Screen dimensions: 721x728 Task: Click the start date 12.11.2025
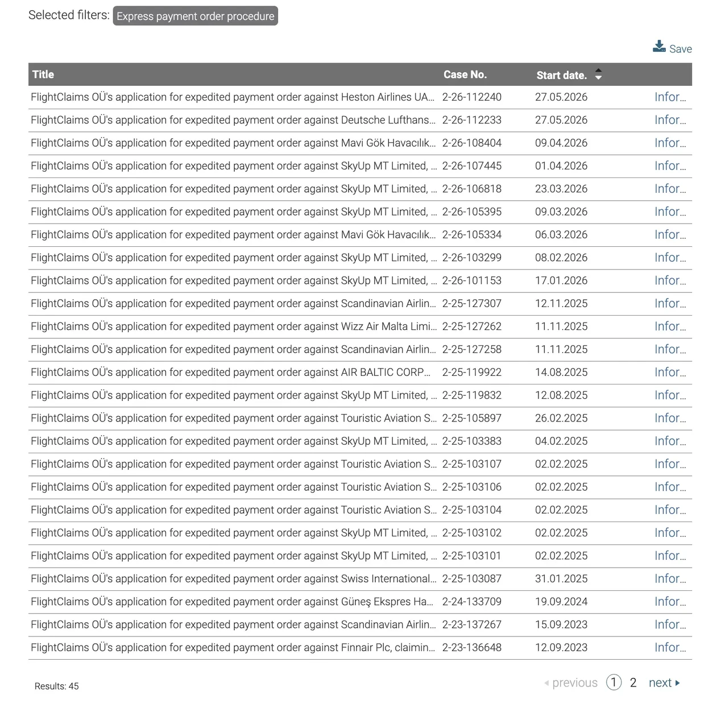(x=561, y=304)
